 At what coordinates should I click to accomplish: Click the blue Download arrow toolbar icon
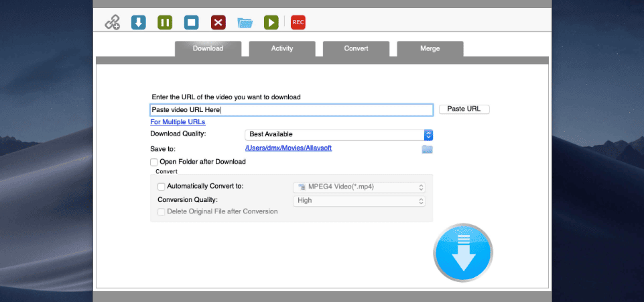pyautogui.click(x=139, y=22)
